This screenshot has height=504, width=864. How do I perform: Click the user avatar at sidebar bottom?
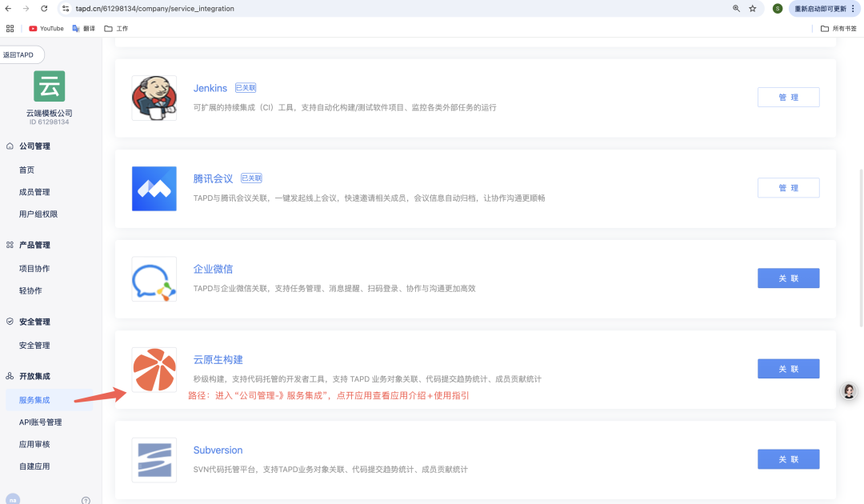click(13, 499)
